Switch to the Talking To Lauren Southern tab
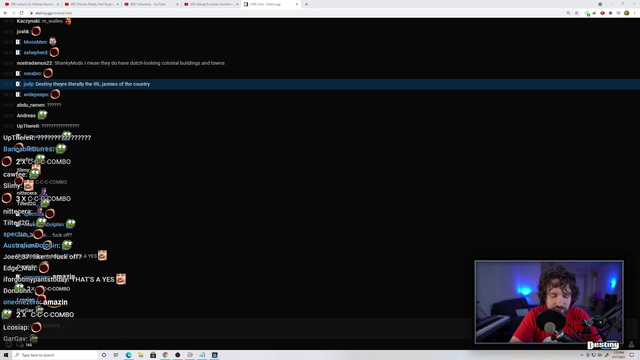The width and height of the screenshot is (640, 360). pos(210,4)
